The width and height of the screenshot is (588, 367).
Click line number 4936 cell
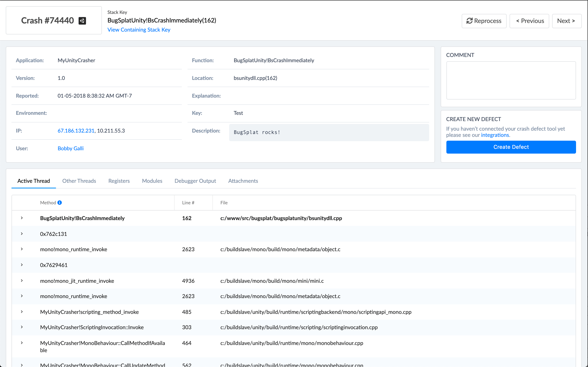[188, 281]
